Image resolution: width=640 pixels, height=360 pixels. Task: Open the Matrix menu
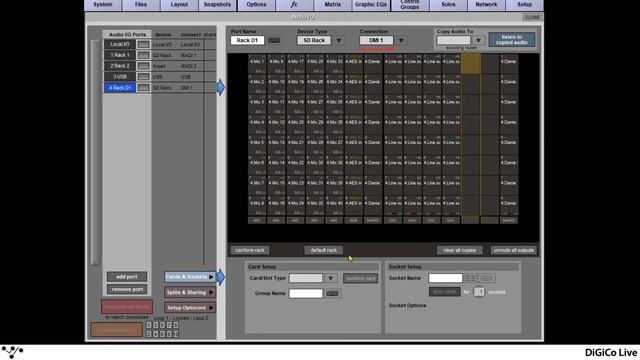pos(333,5)
